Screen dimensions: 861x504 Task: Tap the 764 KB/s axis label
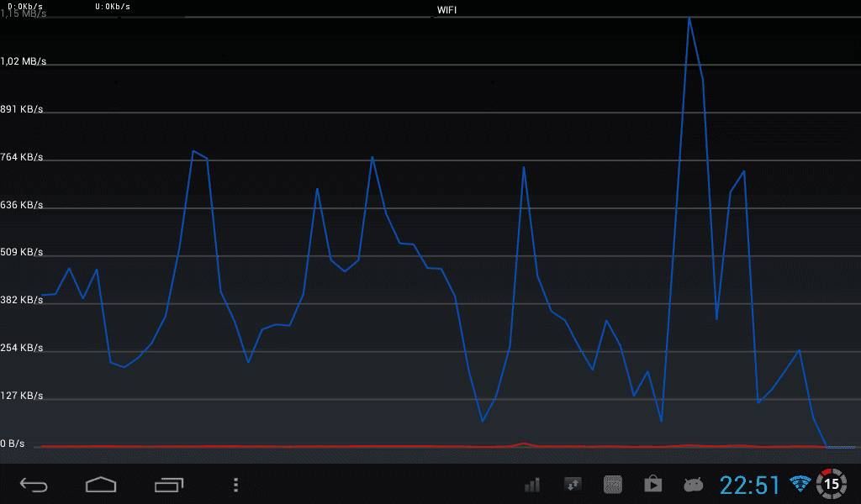(x=21, y=157)
